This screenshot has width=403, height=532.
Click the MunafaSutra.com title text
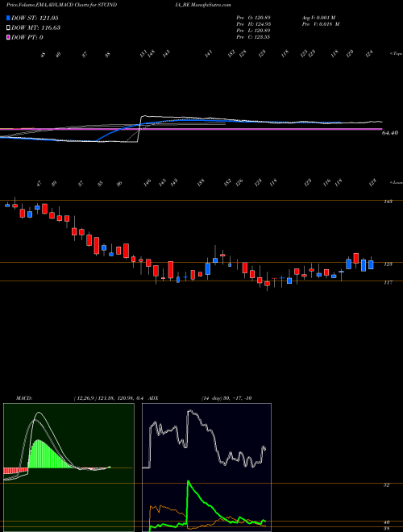211,5
